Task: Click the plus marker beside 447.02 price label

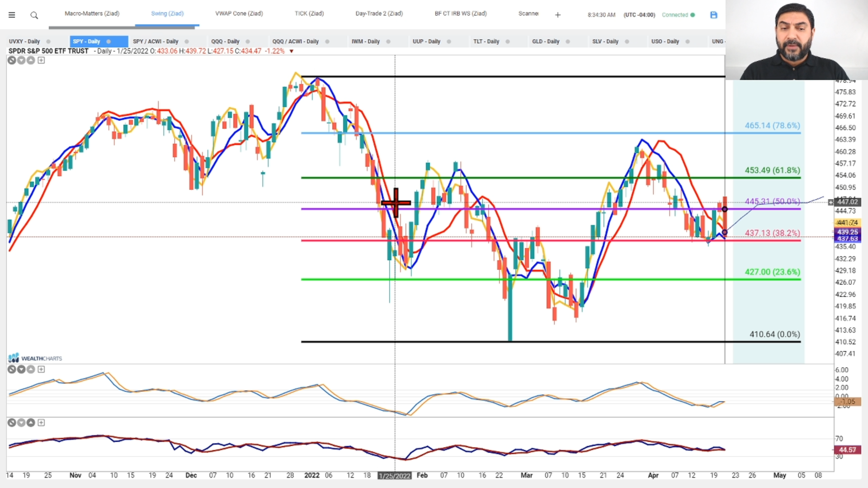Action: coord(830,202)
